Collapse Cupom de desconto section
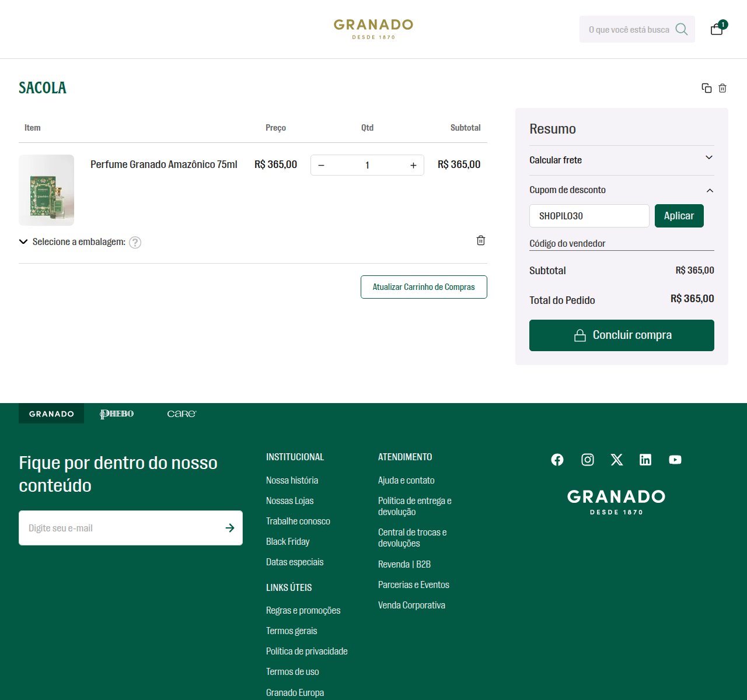The height and width of the screenshot is (700, 747). tap(622, 190)
